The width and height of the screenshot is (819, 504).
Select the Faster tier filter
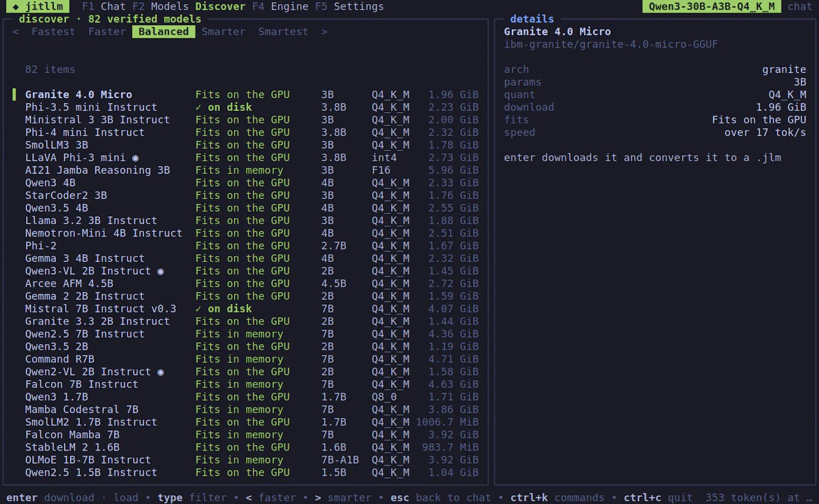point(107,32)
